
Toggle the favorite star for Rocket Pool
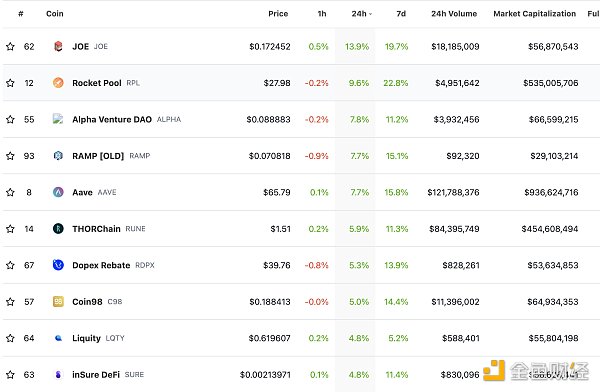click(x=10, y=83)
